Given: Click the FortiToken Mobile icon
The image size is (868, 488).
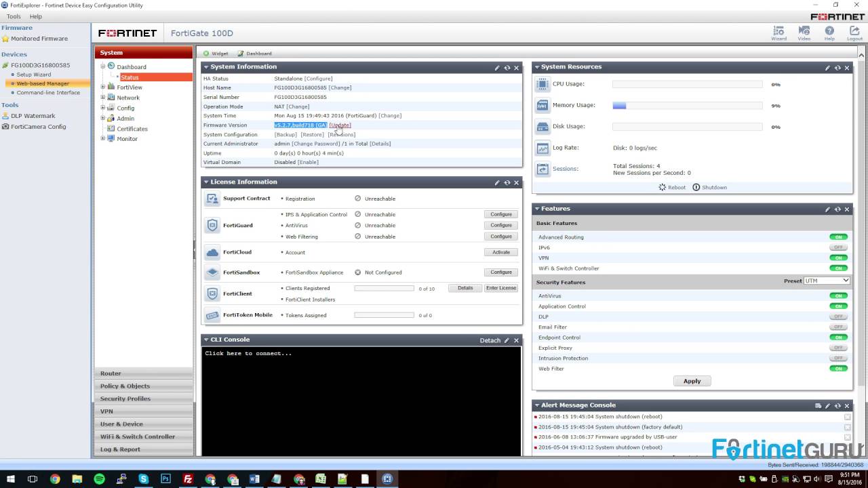Looking at the screenshot, I should coord(212,315).
